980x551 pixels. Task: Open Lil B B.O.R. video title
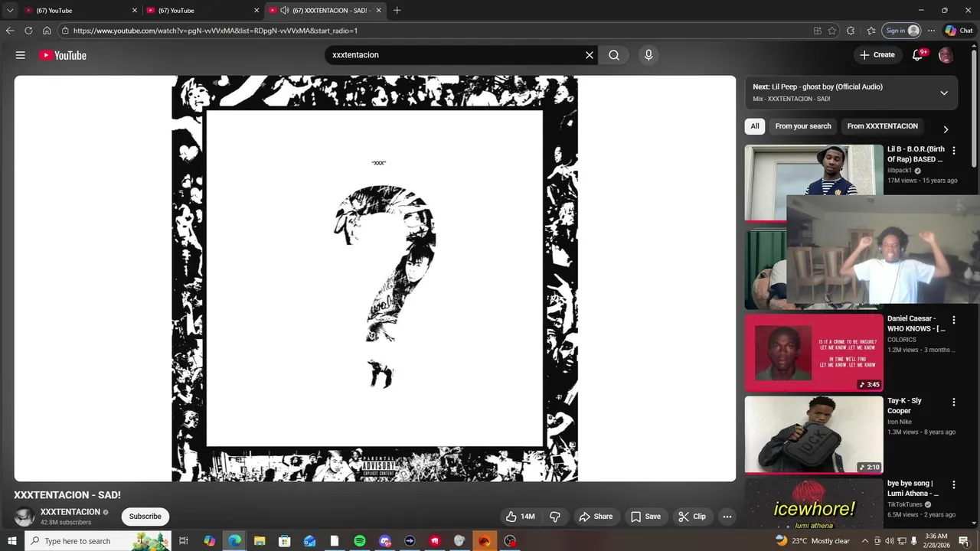(916, 154)
